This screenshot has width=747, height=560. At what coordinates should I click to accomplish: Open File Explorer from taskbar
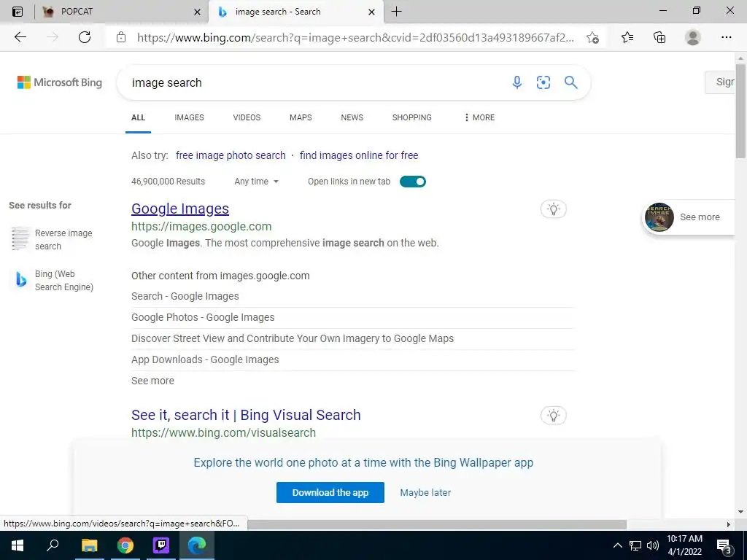coord(89,545)
